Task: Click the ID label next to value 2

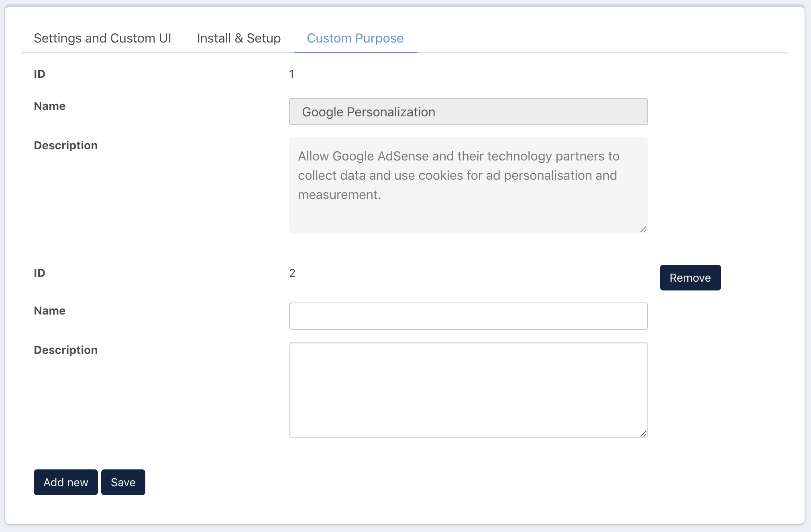Action: click(x=39, y=273)
